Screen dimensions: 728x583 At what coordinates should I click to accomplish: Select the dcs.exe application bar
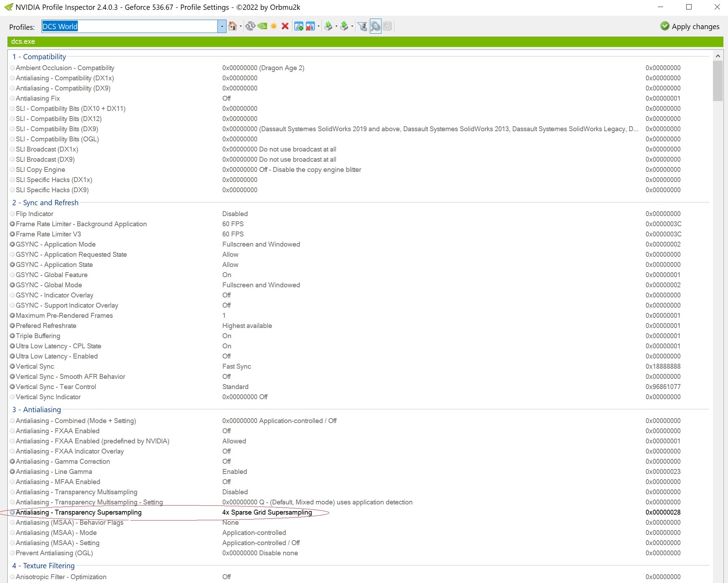[365, 41]
